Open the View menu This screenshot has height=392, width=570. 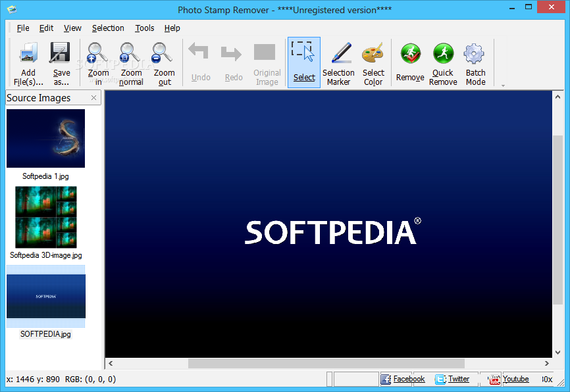pyautogui.click(x=72, y=28)
